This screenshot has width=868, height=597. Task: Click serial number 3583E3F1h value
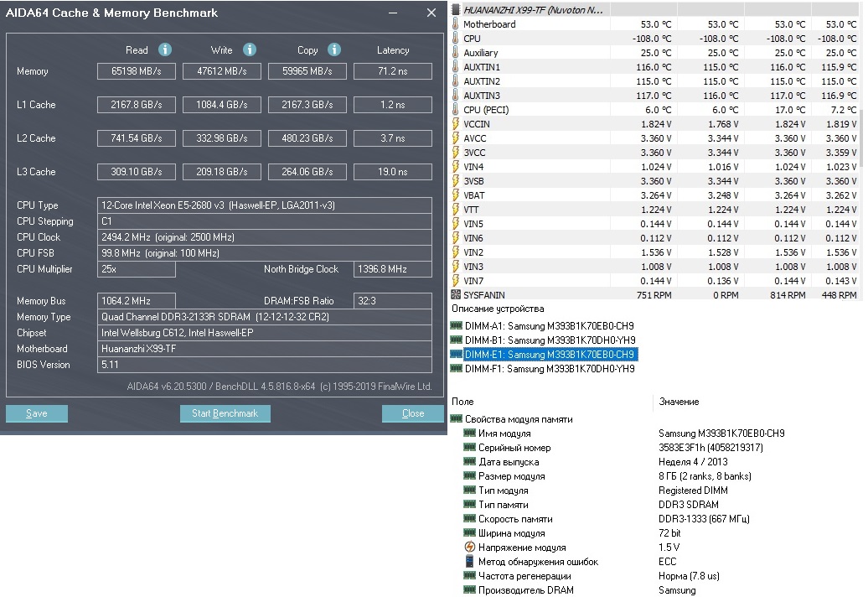click(710, 448)
